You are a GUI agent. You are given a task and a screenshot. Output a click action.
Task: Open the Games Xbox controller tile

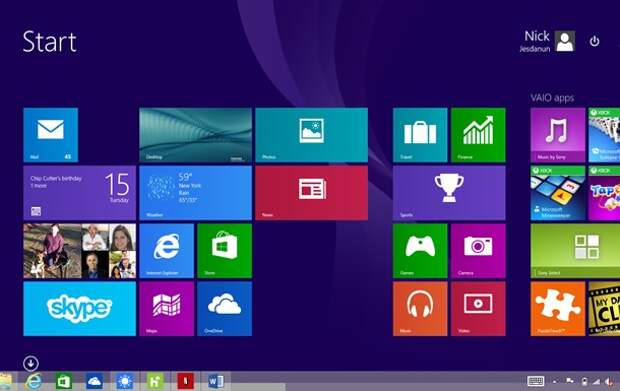tap(420, 251)
